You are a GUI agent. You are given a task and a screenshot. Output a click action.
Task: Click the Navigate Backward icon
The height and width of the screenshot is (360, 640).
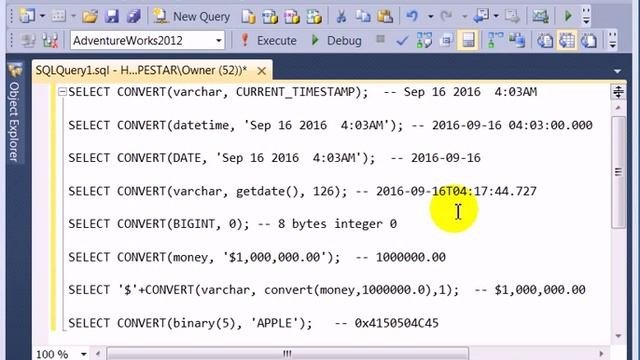(x=481, y=16)
